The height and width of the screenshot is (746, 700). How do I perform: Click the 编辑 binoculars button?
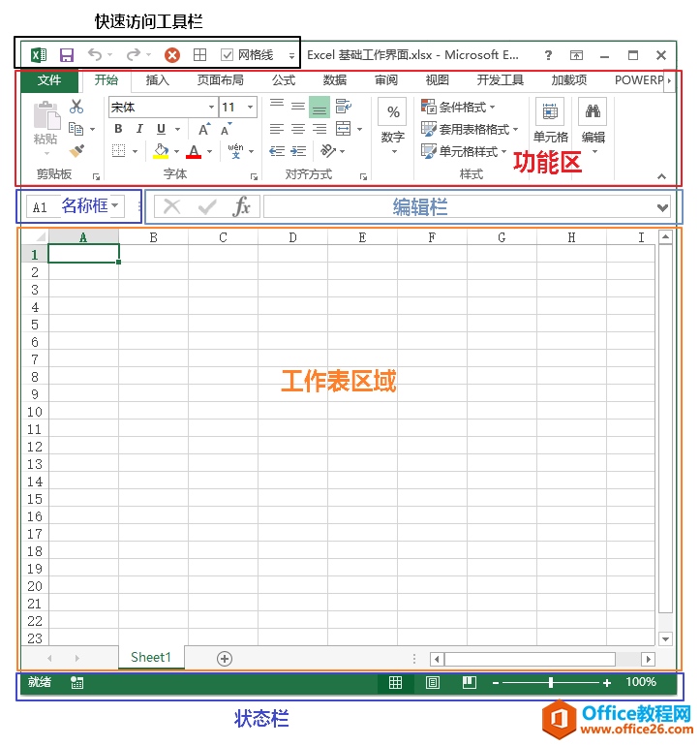(x=593, y=126)
